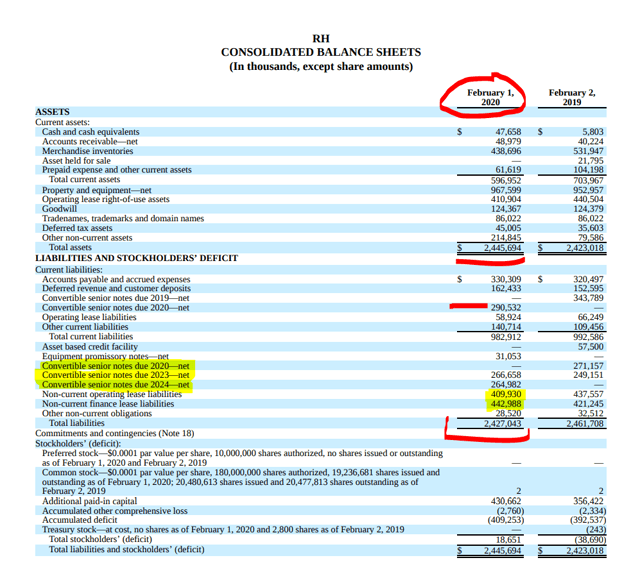The height and width of the screenshot is (567, 640).
Task: Click 'Non-current finance lease liabilities' label
Action: click(x=108, y=404)
